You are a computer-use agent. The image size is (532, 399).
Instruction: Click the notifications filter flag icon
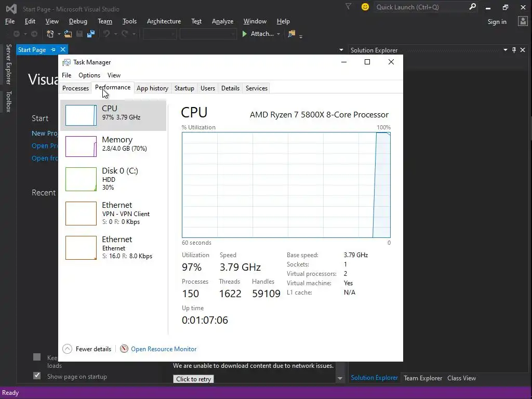[x=349, y=6]
